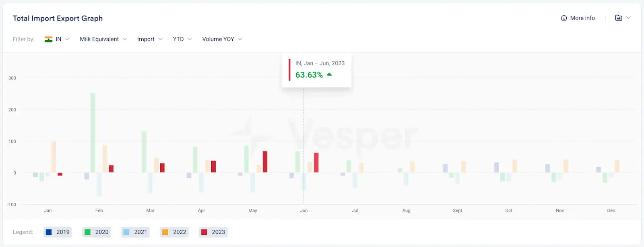Open the IN country dropdown
Image resolution: width=644 pixels, height=247 pixels.
tap(57, 39)
